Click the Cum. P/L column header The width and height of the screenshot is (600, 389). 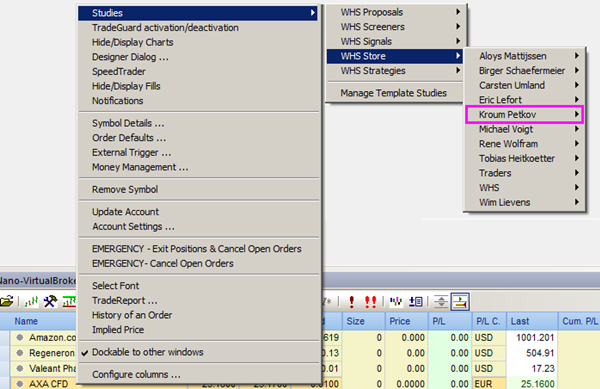[x=579, y=321]
